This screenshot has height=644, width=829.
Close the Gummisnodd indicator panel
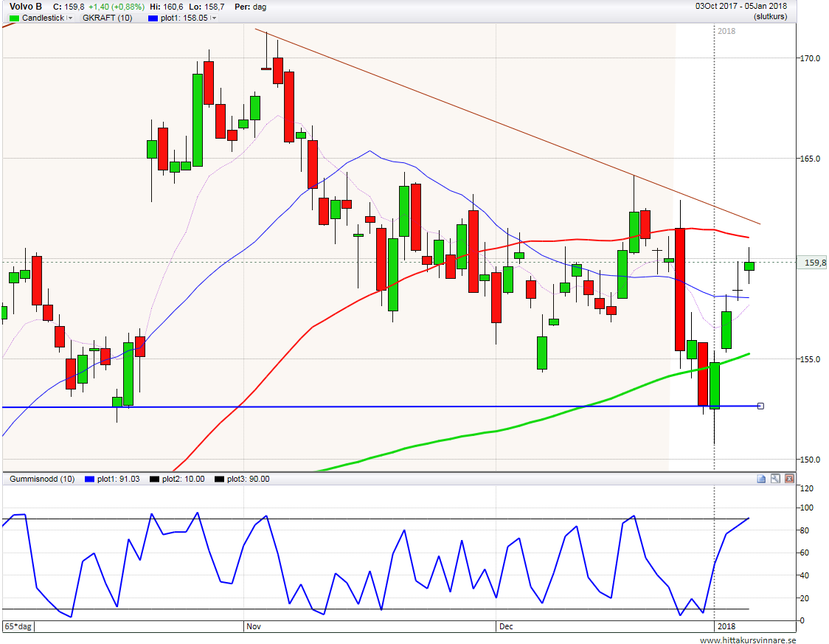(x=789, y=479)
